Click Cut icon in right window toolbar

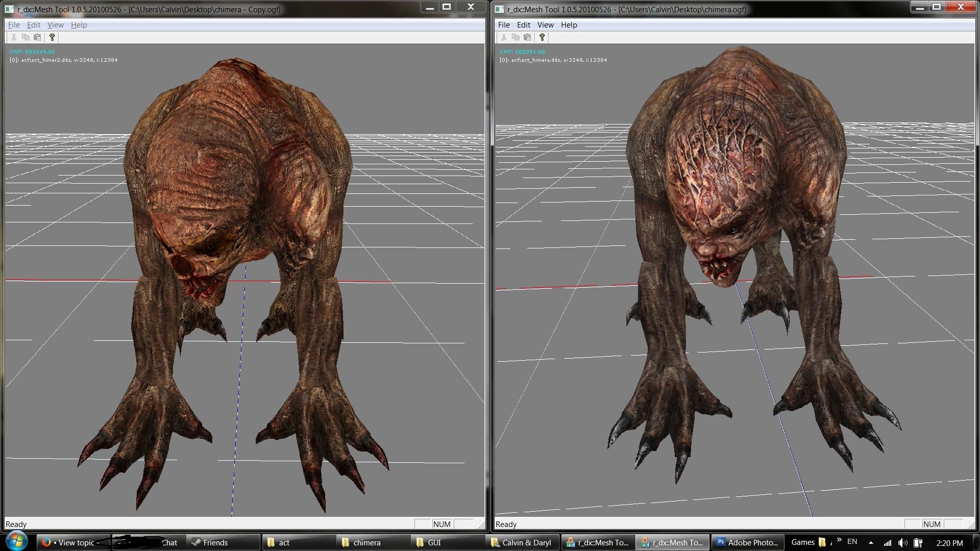[x=504, y=37]
